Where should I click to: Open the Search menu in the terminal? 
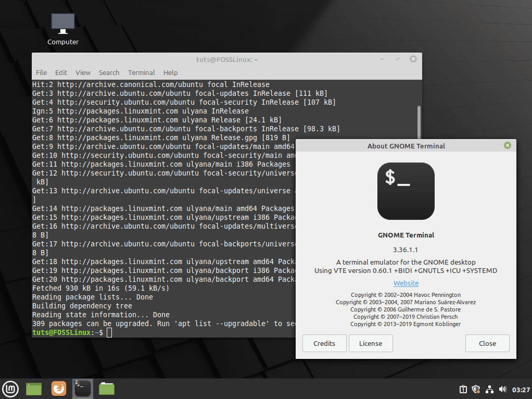click(109, 72)
